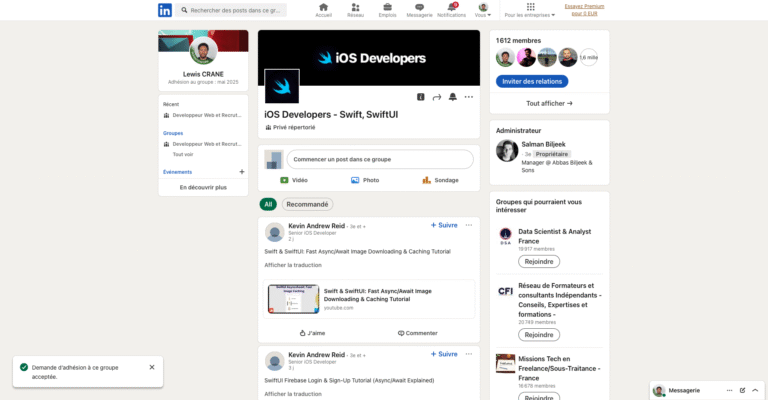Select the Recommandé feed filter
This screenshot has width=768, height=400.
(307, 204)
